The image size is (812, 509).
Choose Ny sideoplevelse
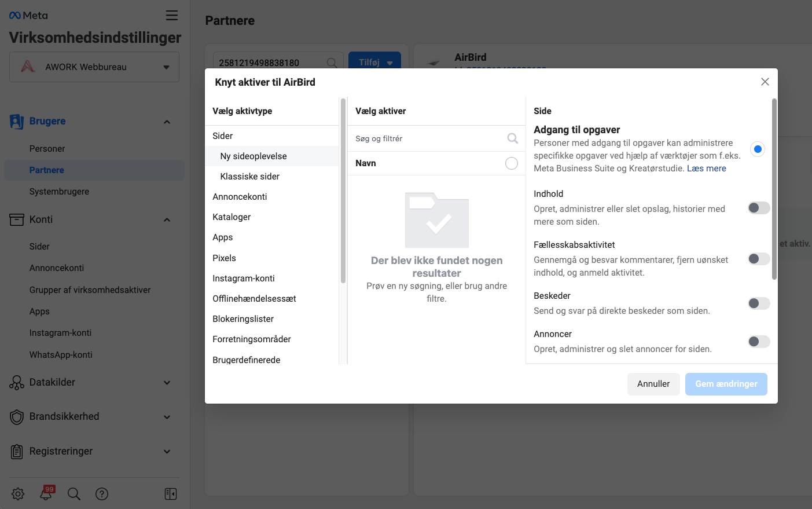point(272,156)
